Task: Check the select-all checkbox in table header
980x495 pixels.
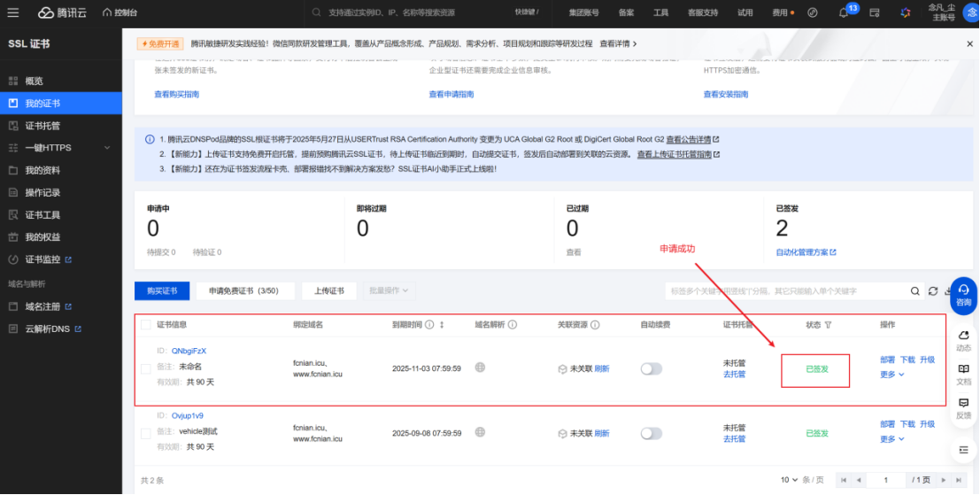Action: (x=145, y=325)
